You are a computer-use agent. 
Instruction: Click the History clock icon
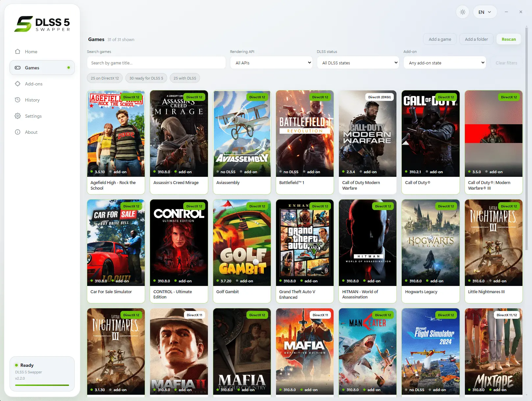coord(18,100)
